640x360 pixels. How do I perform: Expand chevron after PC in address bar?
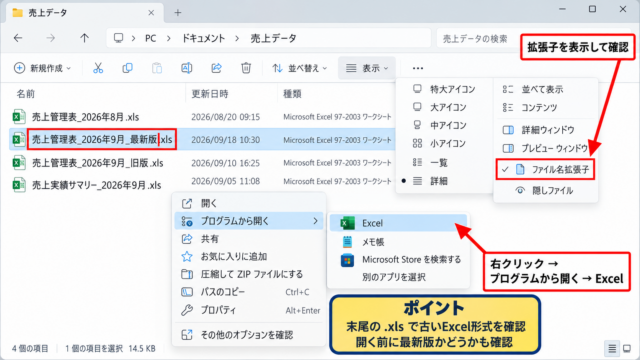click(169, 38)
